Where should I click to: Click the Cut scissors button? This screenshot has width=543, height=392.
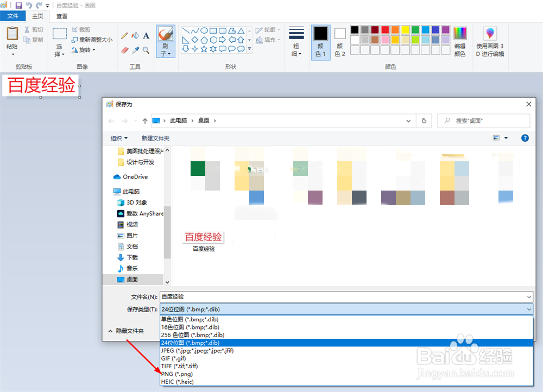pos(33,30)
